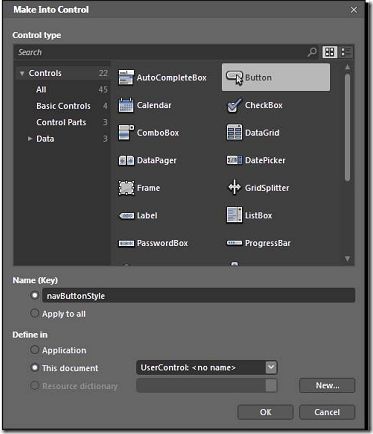Image resolution: width=373 pixels, height=434 pixels.
Task: Click the navButtonStyle name field
Action: coord(198,296)
